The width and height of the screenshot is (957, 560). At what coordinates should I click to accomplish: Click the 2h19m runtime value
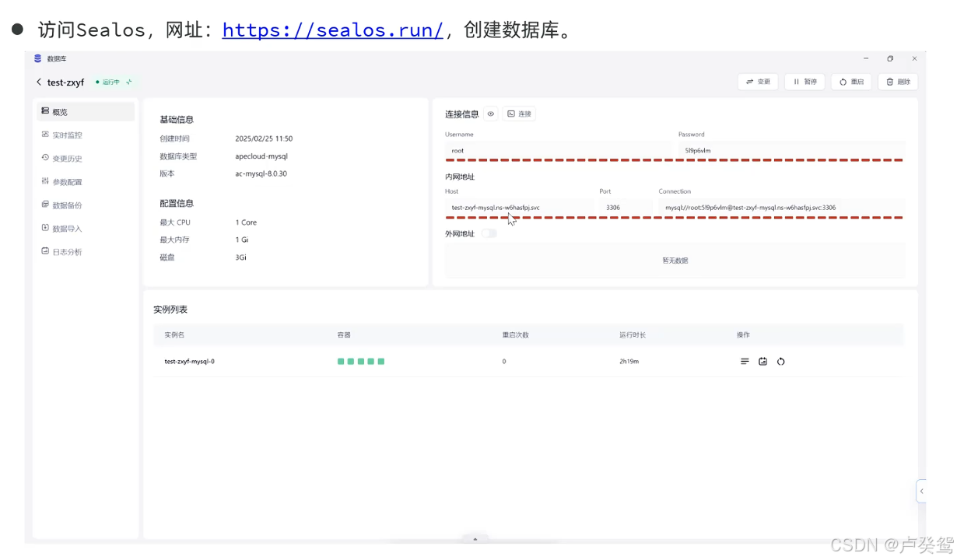click(x=629, y=361)
